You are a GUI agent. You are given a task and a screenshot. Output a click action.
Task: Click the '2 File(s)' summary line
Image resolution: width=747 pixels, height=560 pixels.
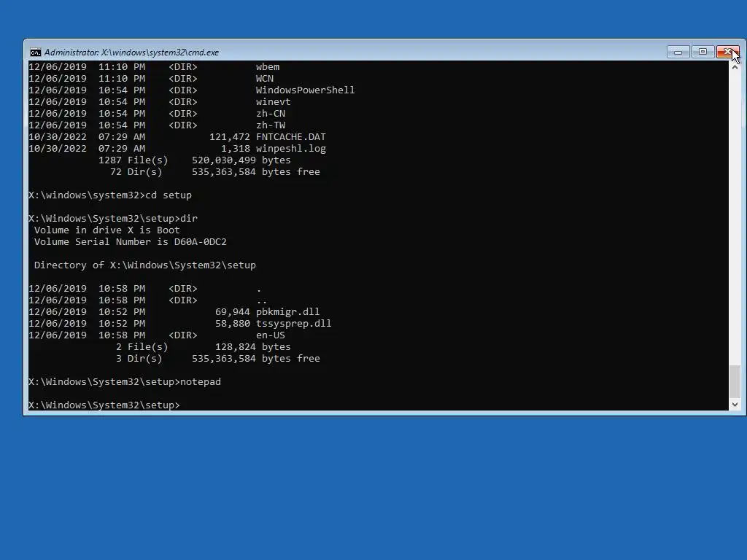click(x=203, y=346)
